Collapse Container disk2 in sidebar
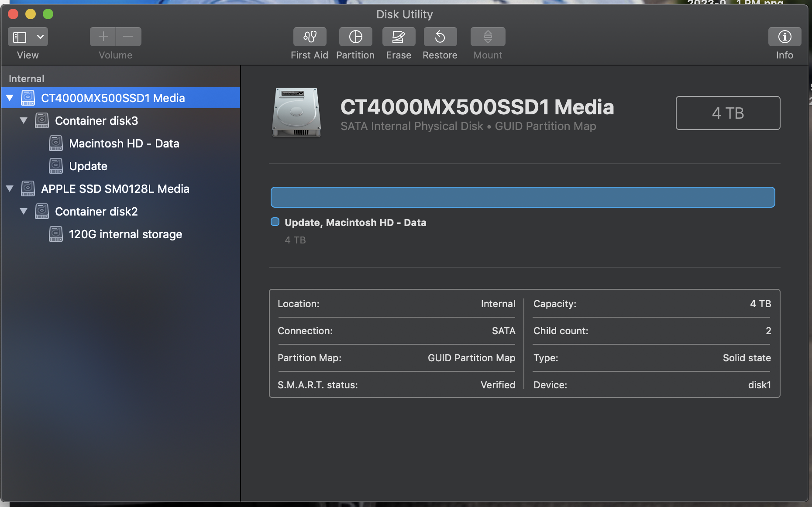This screenshot has width=812, height=507. (x=24, y=212)
